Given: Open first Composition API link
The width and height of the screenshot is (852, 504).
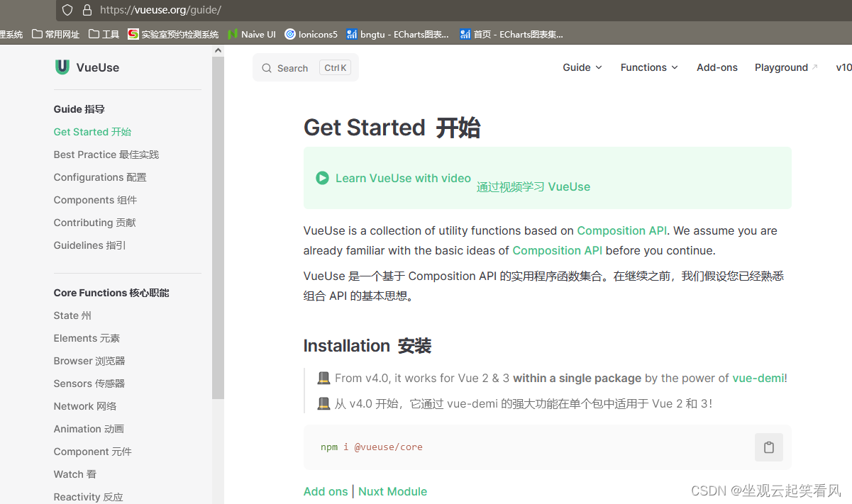Looking at the screenshot, I should pos(622,230).
